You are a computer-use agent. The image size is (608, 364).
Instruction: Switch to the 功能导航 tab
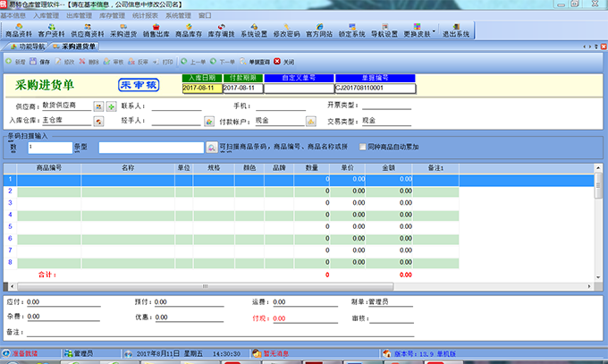tap(28, 47)
